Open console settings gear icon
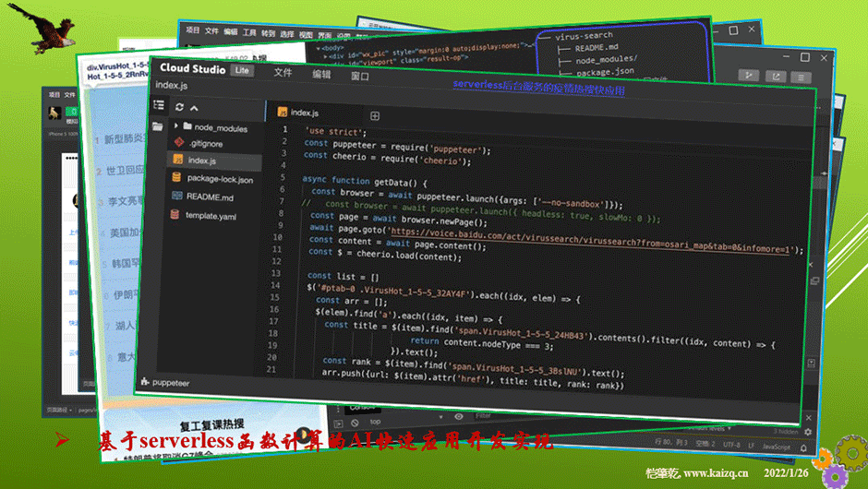868x489 pixels. coord(808,432)
